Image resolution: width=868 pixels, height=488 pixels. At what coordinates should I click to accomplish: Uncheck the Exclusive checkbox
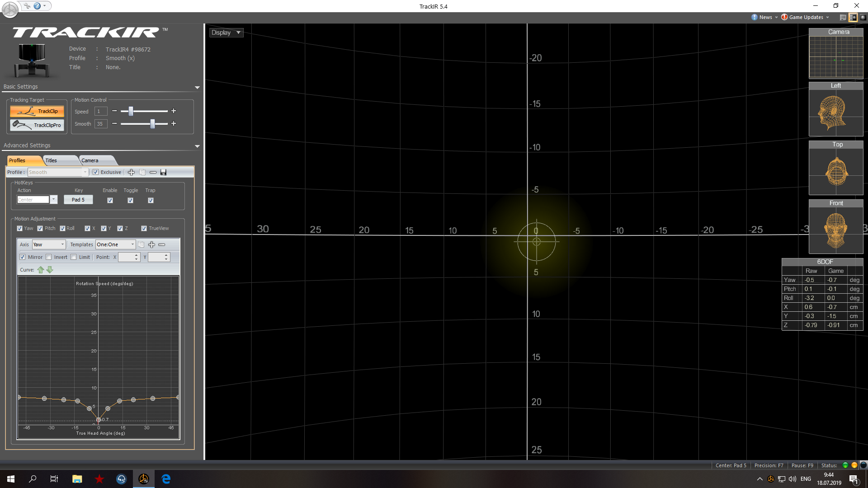[x=95, y=172]
